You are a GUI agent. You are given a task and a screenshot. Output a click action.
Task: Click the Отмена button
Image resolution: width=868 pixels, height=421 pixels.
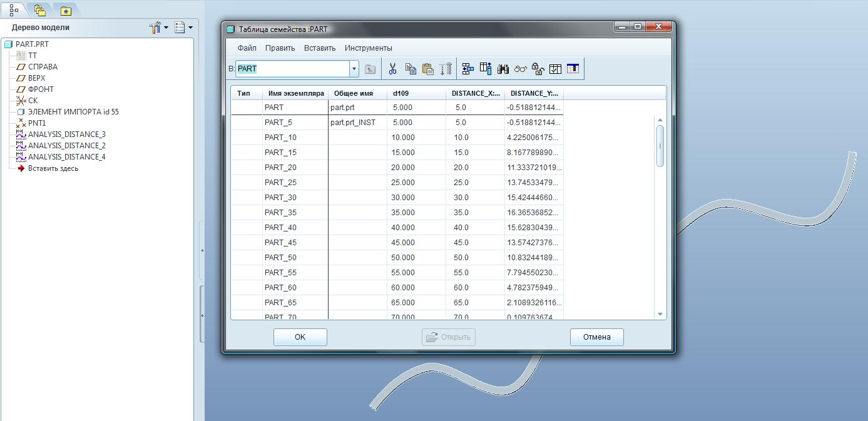point(596,337)
